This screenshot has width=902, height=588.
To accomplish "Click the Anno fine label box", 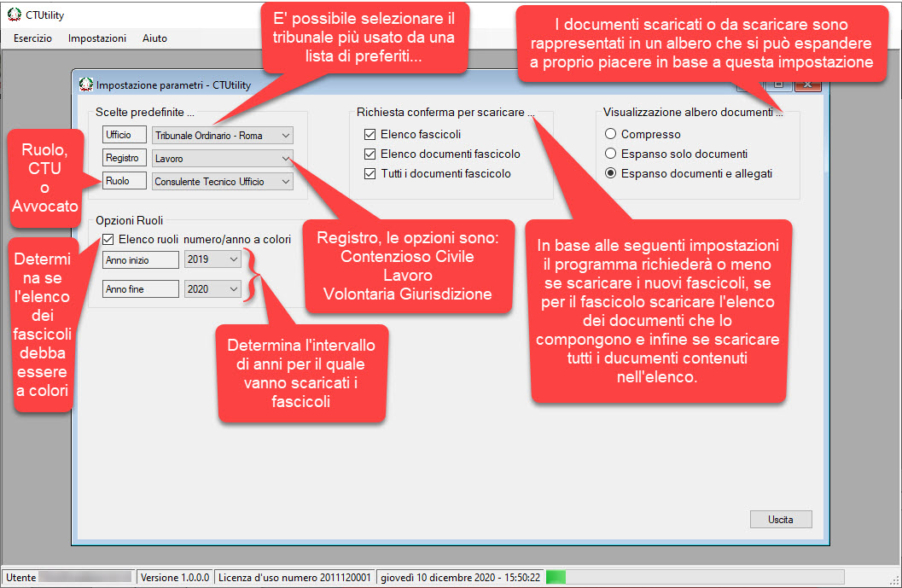I will click(140, 288).
